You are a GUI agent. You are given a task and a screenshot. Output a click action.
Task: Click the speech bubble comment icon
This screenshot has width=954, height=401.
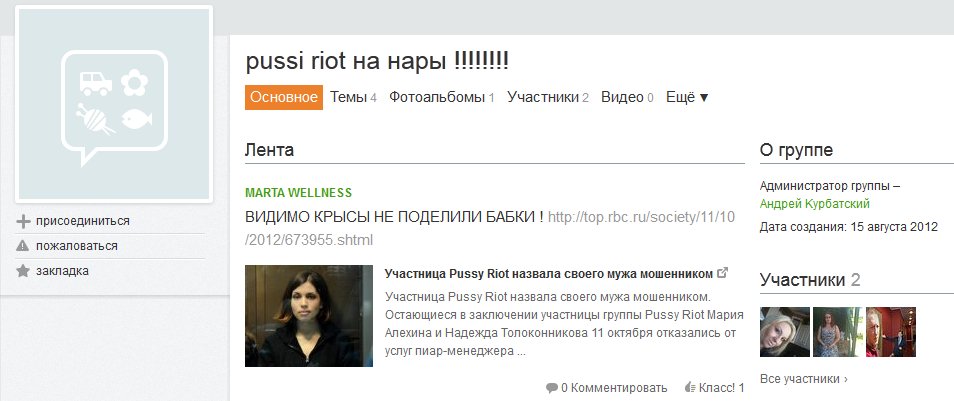552,388
